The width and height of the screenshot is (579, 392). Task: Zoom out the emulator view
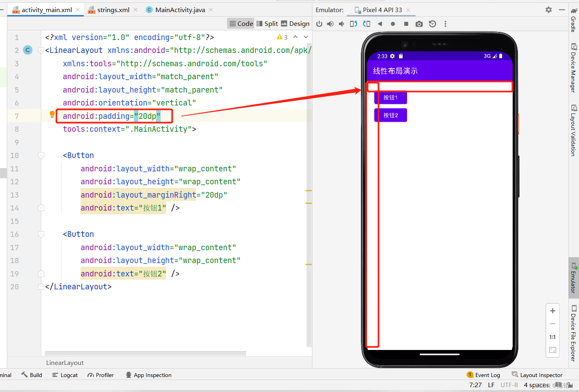553,324
